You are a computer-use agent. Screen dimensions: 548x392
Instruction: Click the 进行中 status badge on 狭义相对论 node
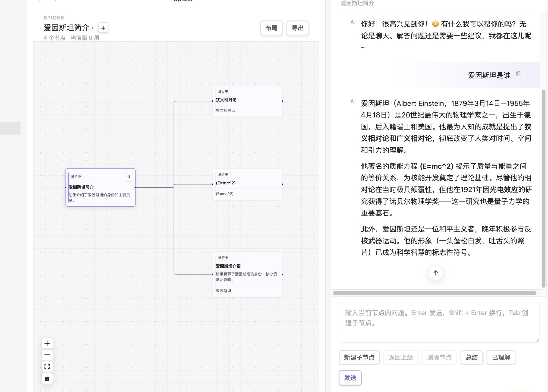[223, 91]
